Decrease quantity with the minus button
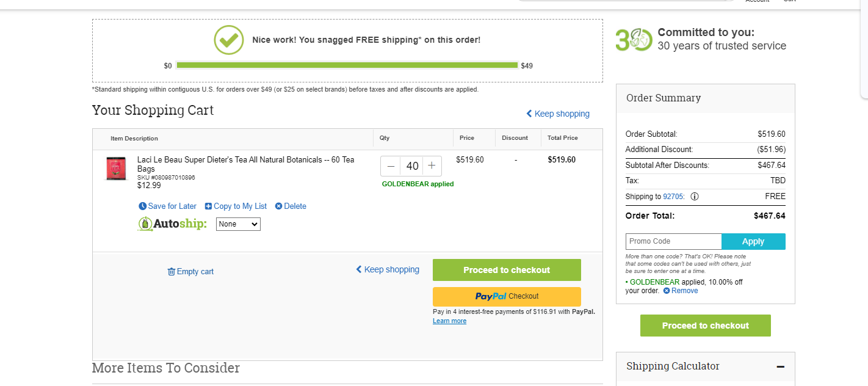Screen dimensions: 868x386 pos(391,166)
